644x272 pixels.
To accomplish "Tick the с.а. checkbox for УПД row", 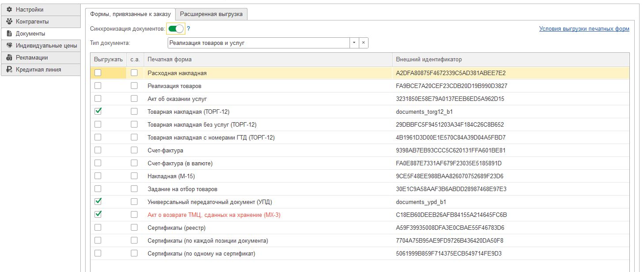I will (134, 202).
